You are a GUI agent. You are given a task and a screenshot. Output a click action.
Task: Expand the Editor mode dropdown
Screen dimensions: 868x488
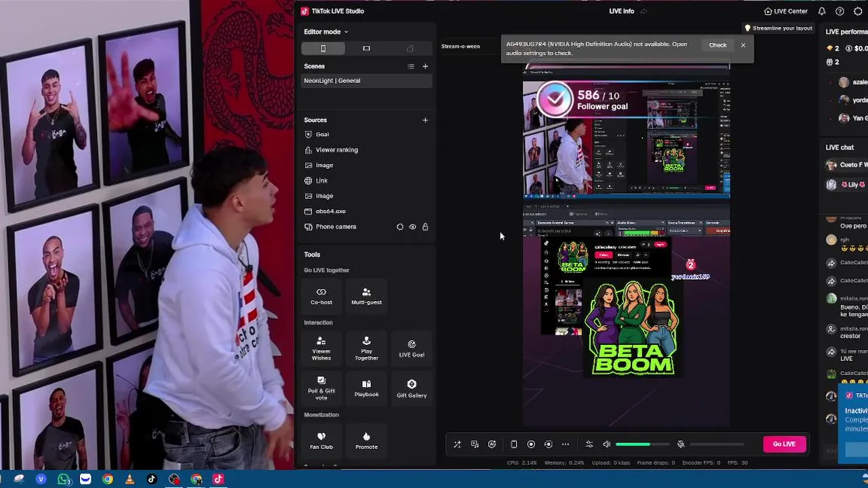[x=325, y=32]
